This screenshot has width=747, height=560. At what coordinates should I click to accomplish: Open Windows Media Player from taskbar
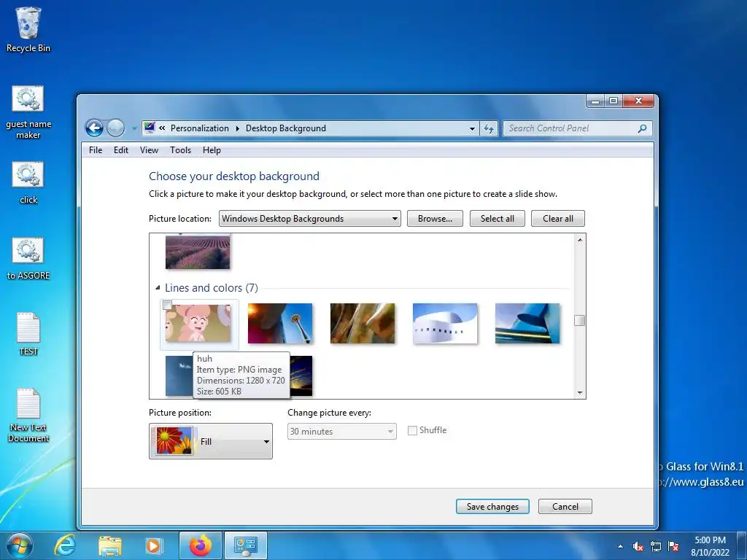pyautogui.click(x=154, y=545)
